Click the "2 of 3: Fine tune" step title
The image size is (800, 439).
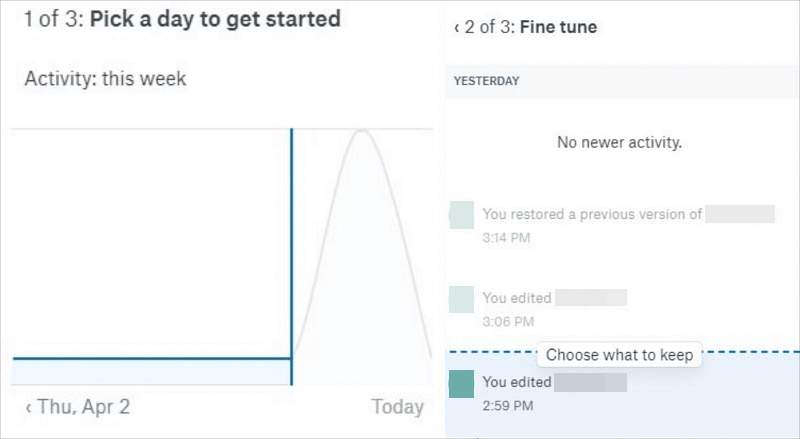point(530,28)
